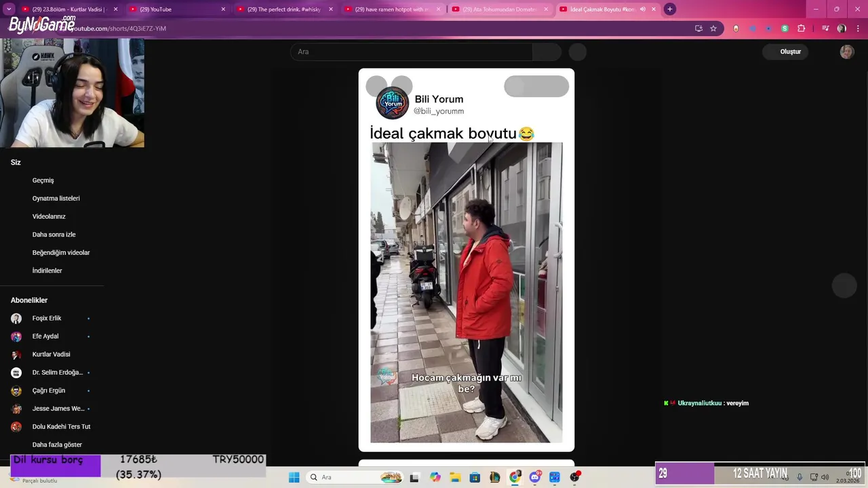The height and width of the screenshot is (488, 868).
Task: Open Geçmiş in the sidebar
Action: pos(43,180)
